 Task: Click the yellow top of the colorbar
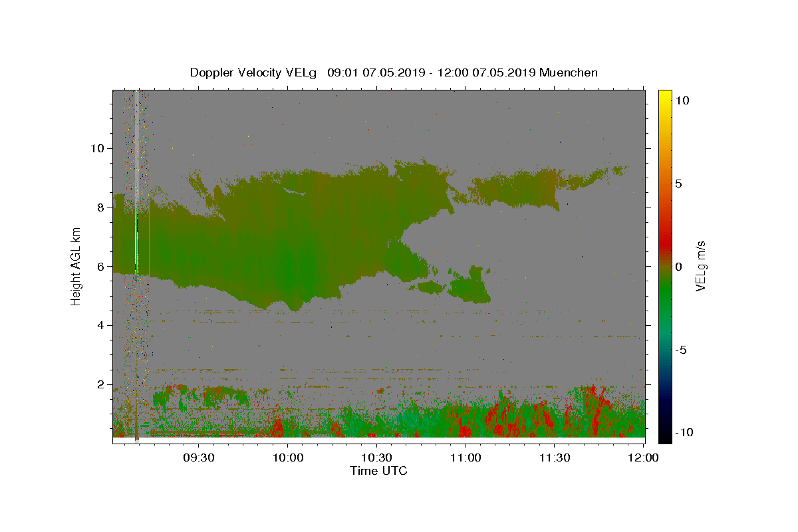[665, 96]
